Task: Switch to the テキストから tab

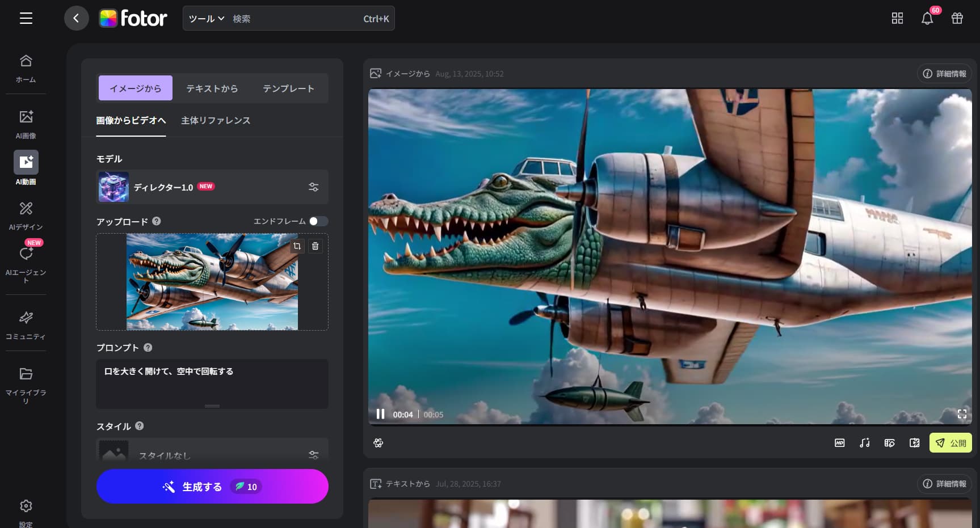Action: click(x=211, y=88)
